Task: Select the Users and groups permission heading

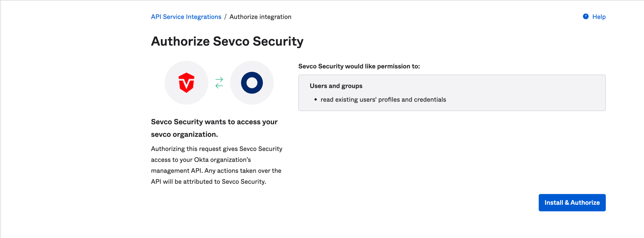Action: point(336,86)
